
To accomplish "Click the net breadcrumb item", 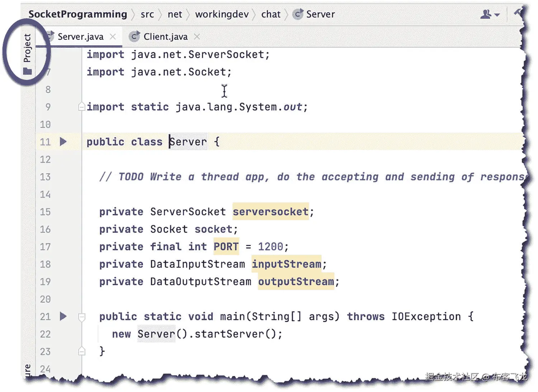I will (175, 14).
